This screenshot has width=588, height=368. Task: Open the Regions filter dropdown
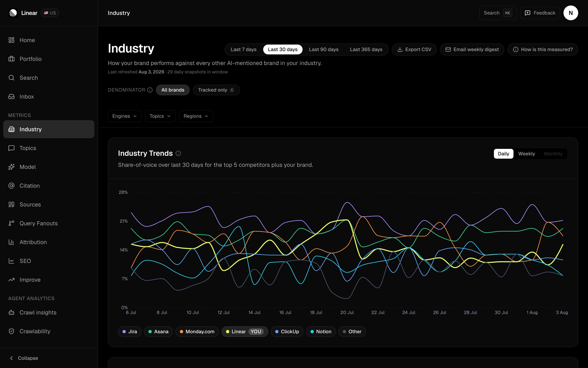tap(196, 116)
